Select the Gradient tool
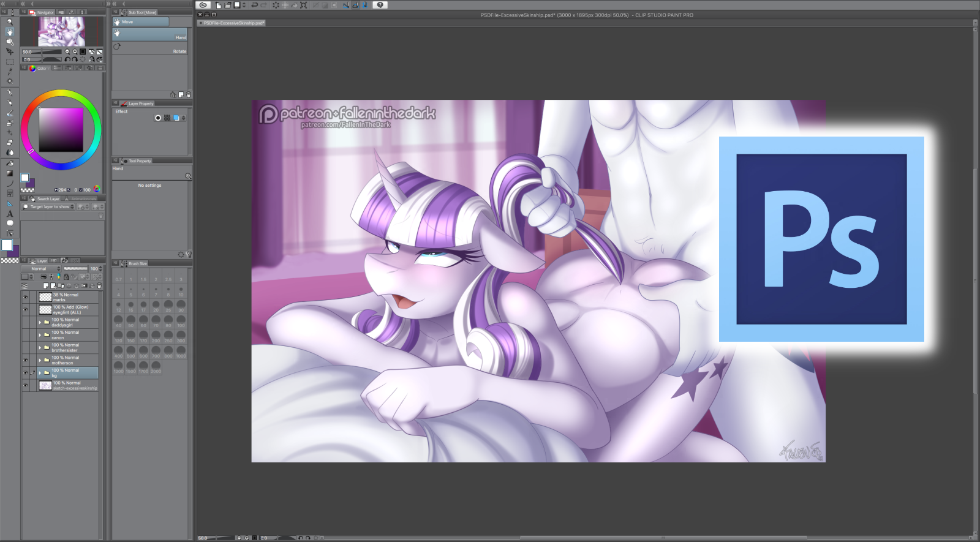This screenshot has width=980, height=542. [x=9, y=173]
